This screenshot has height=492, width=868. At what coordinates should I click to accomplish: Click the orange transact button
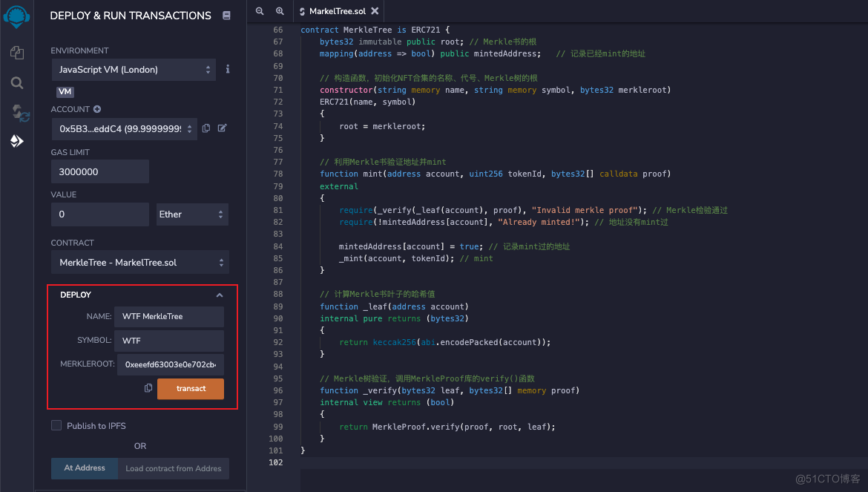click(191, 389)
